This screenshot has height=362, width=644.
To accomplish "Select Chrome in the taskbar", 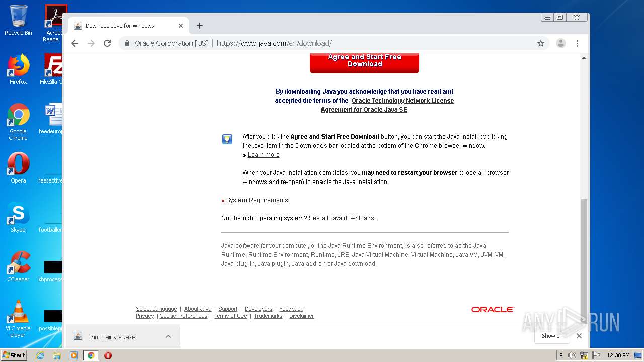I will (91, 355).
